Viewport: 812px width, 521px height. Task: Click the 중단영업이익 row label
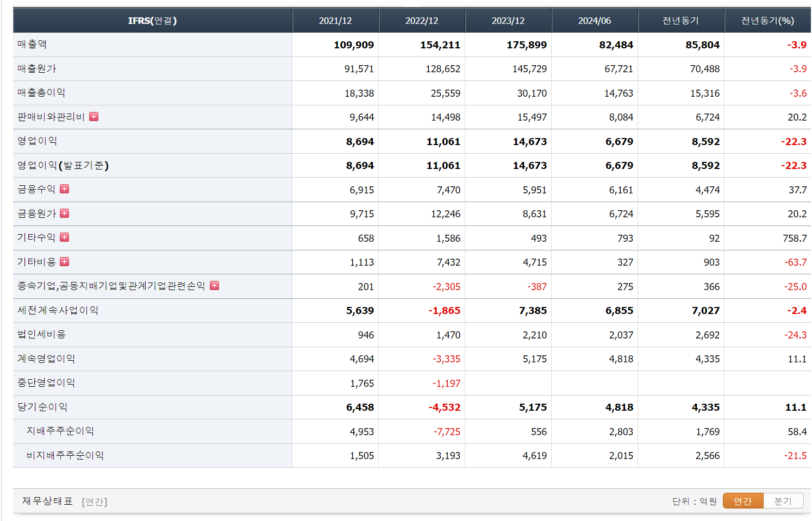click(46, 382)
